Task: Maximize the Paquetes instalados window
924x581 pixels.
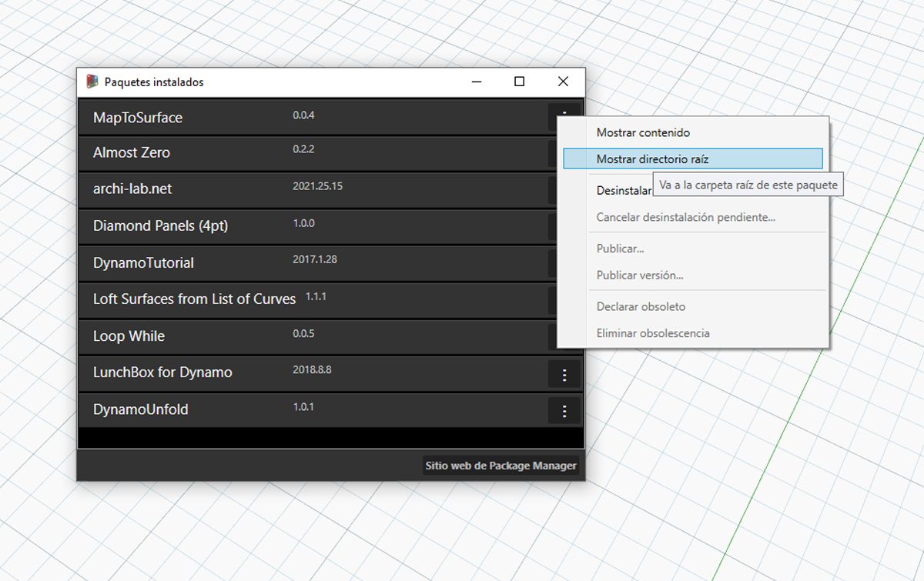Action: 520,82
